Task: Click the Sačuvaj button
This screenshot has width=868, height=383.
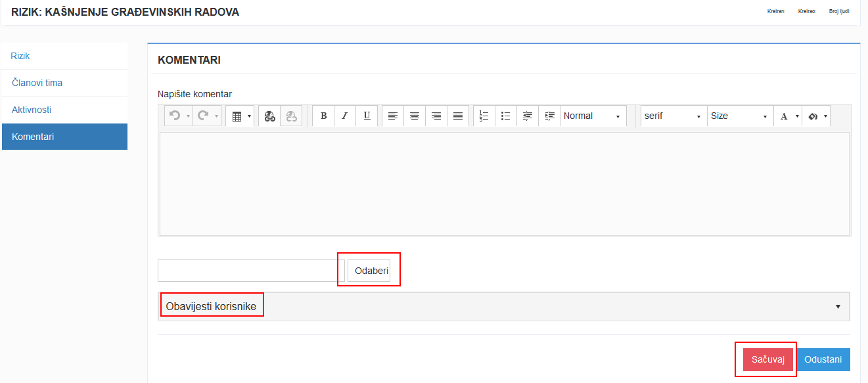Action: [x=768, y=359]
